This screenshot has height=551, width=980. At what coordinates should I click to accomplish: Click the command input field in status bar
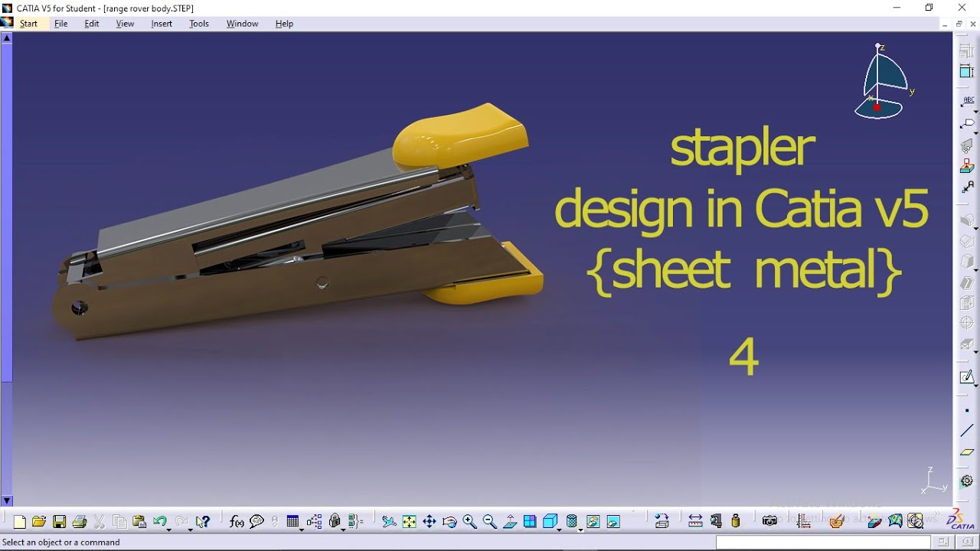[824, 542]
